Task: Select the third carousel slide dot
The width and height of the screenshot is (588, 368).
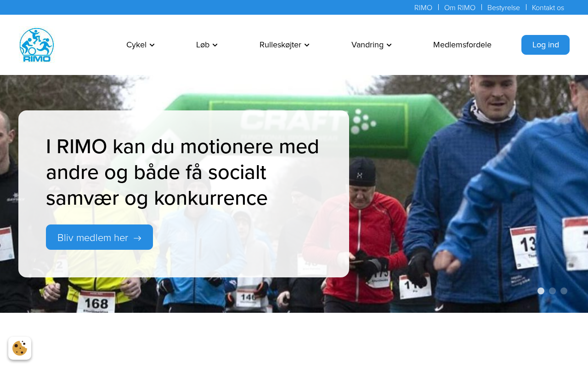Action: [564, 291]
